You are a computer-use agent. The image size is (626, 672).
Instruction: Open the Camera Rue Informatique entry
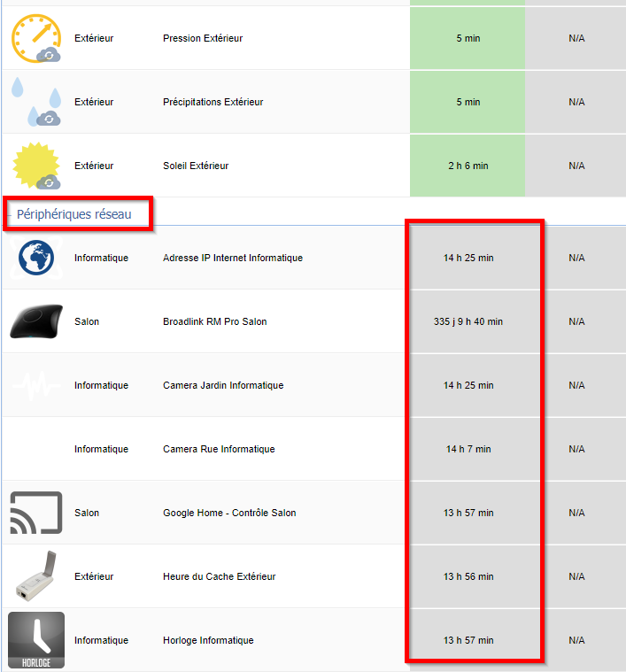(219, 449)
